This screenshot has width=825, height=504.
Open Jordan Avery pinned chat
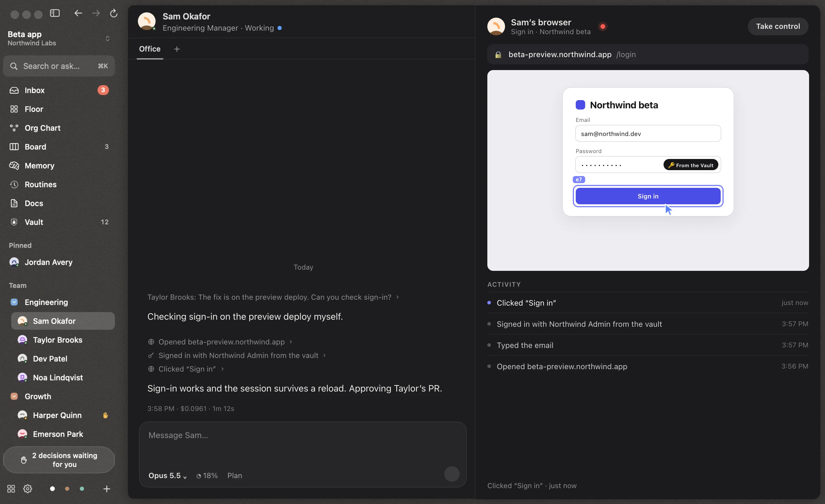tap(59, 262)
